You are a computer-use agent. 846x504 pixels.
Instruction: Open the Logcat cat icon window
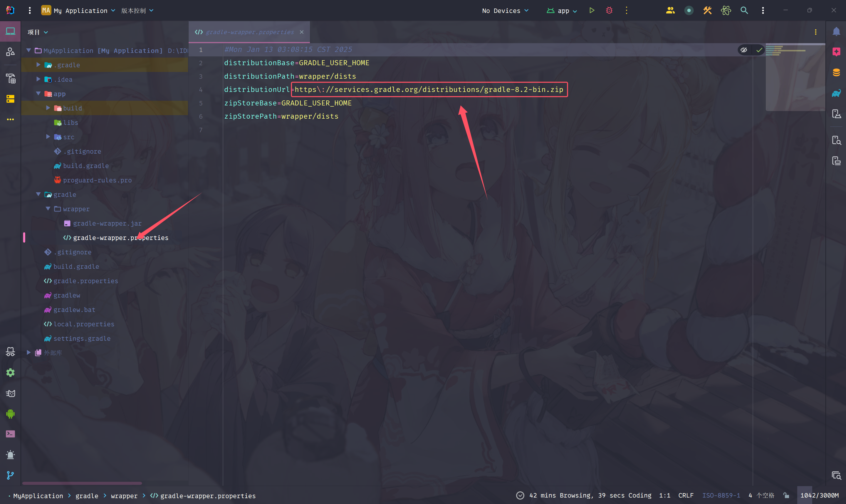click(x=10, y=393)
